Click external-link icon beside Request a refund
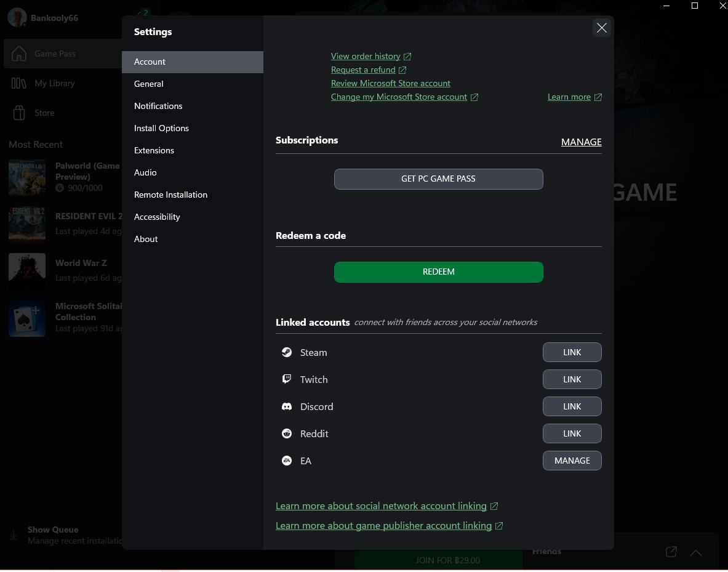 click(x=402, y=70)
